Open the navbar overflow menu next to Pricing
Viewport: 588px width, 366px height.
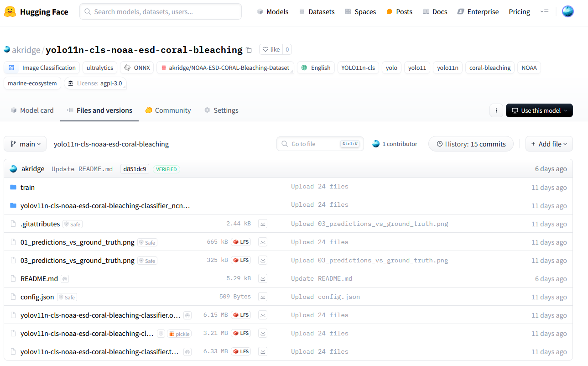[544, 12]
